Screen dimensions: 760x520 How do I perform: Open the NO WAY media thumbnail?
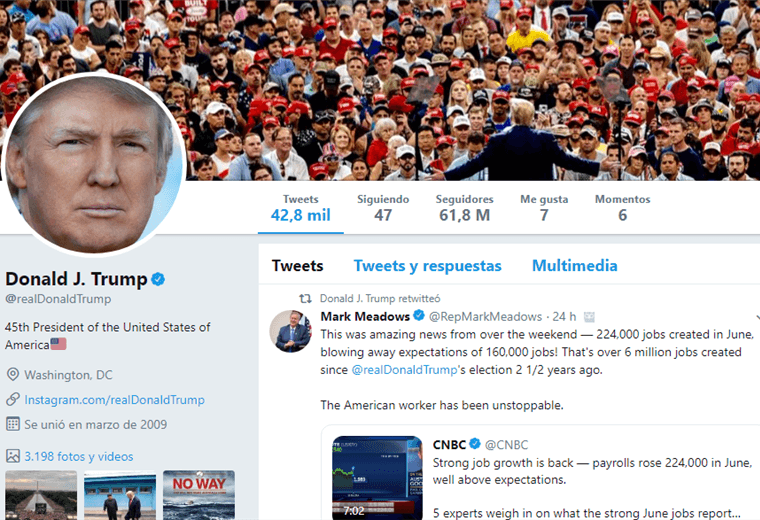tap(199, 495)
